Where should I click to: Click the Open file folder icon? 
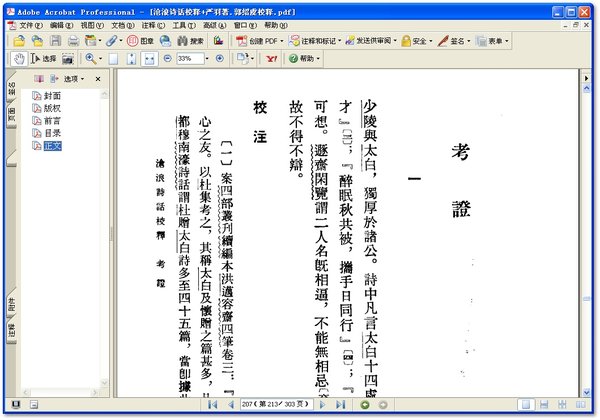click(19, 41)
